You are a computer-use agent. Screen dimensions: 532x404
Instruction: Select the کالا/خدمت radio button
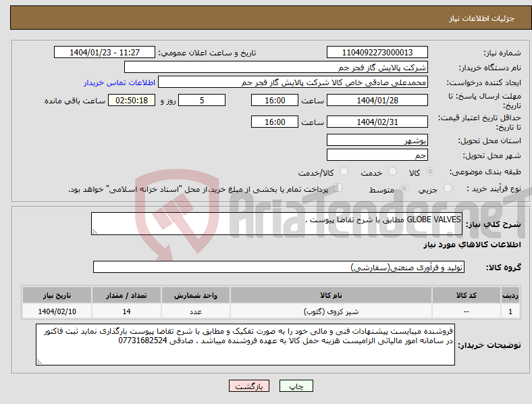344,172
